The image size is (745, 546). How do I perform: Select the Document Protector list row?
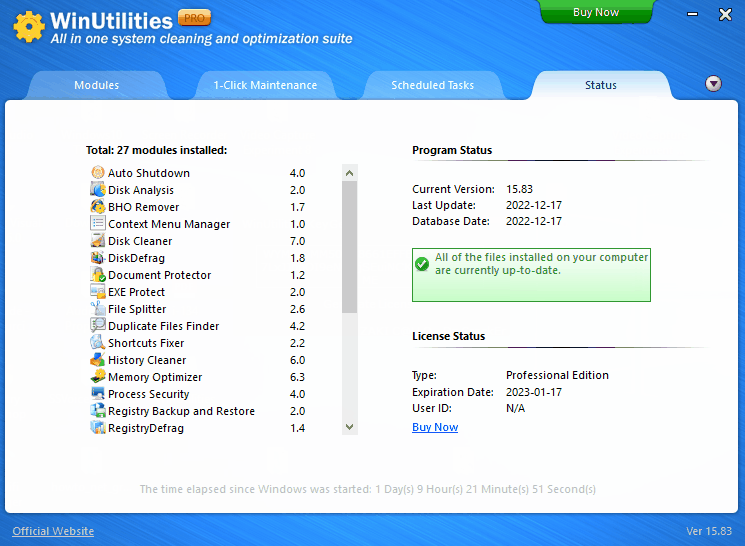(199, 275)
